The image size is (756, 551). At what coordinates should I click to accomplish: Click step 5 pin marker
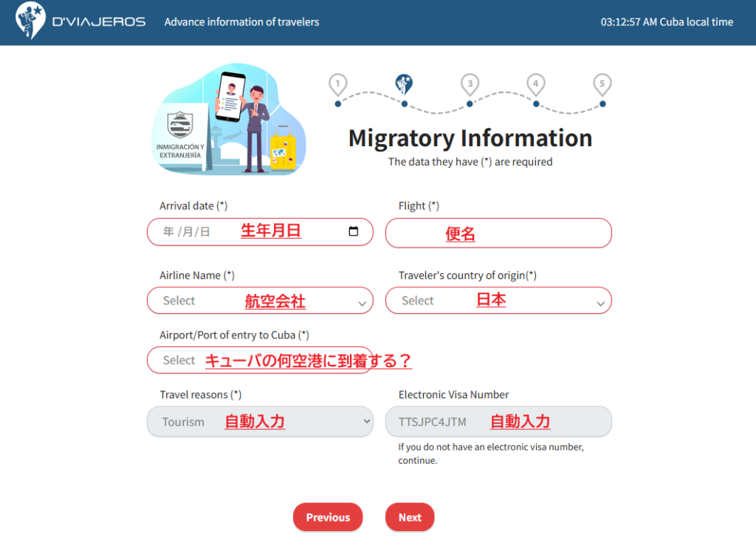(602, 84)
